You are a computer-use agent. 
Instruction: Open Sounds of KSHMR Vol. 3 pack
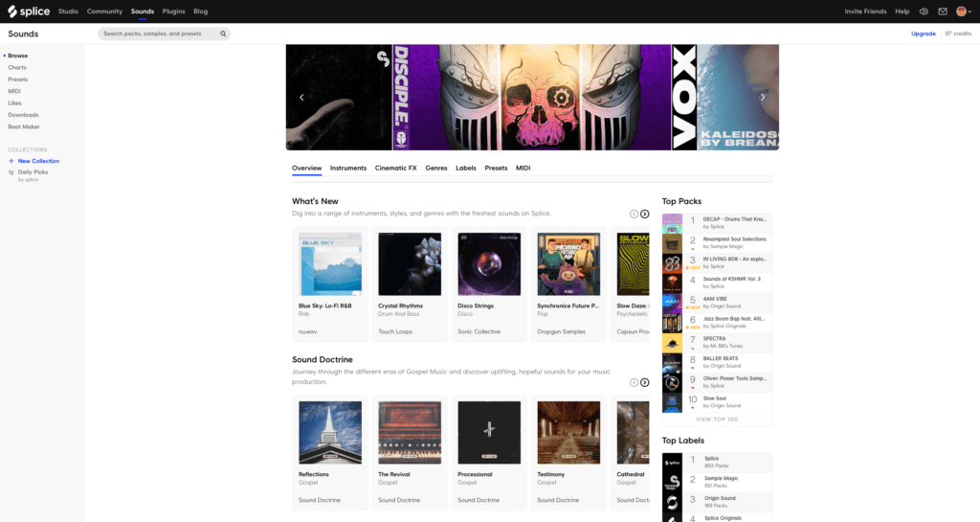pos(717,284)
